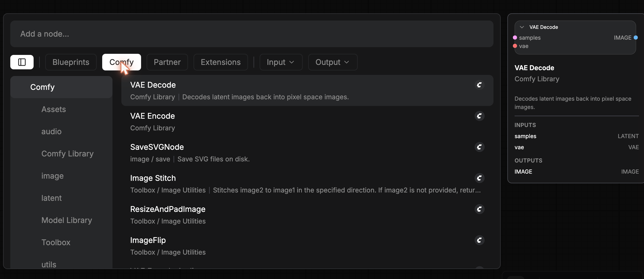Image resolution: width=644 pixels, height=279 pixels.
Task: Click the pink samples input socket
Action: pos(515,38)
